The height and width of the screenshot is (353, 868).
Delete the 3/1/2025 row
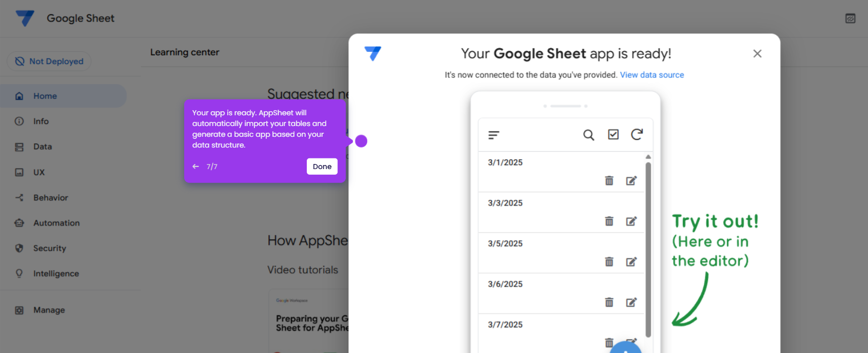tap(609, 180)
